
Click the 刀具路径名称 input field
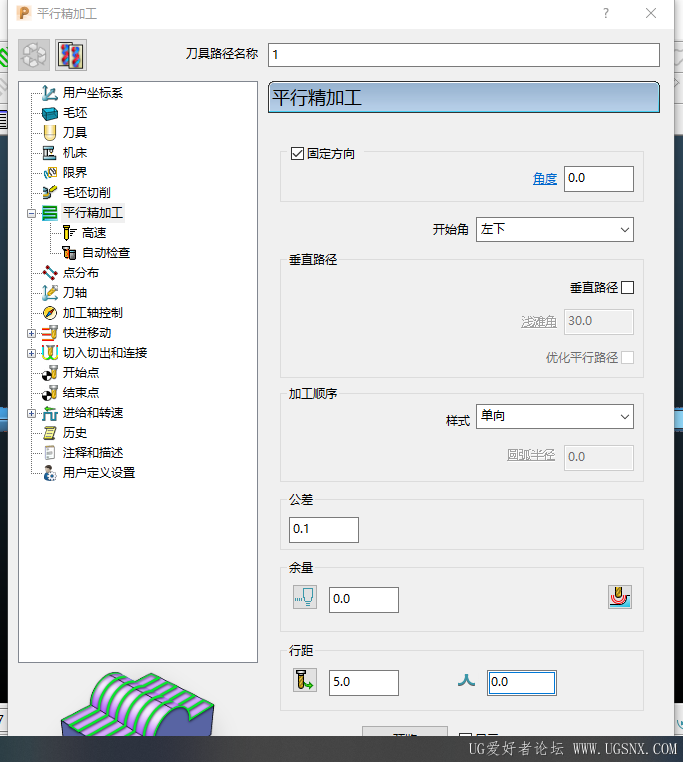(464, 55)
